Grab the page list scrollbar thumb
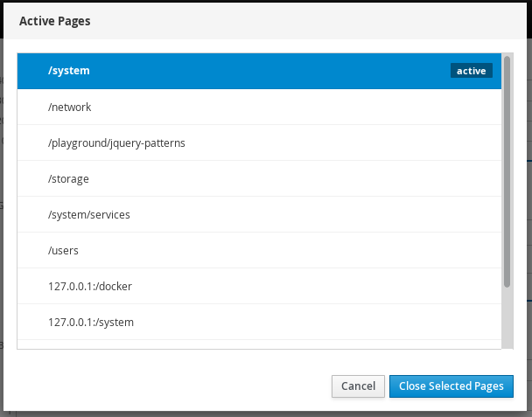This screenshot has width=532, height=417. [507, 170]
